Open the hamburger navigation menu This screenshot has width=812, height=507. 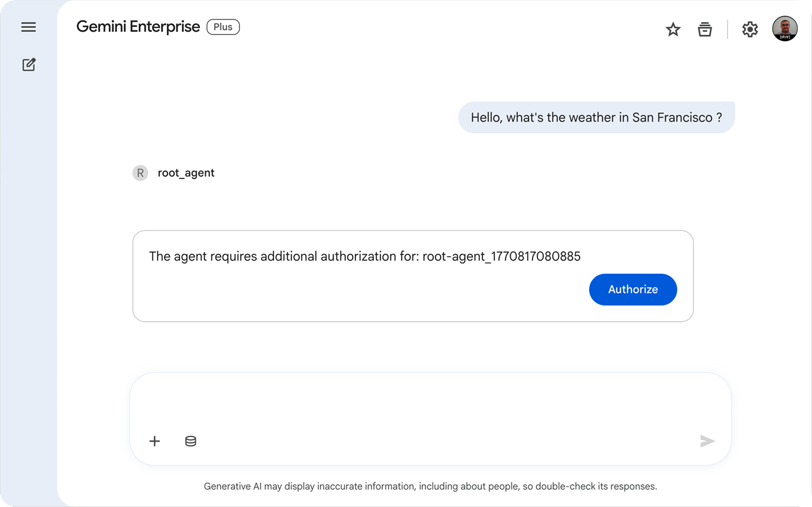29,27
